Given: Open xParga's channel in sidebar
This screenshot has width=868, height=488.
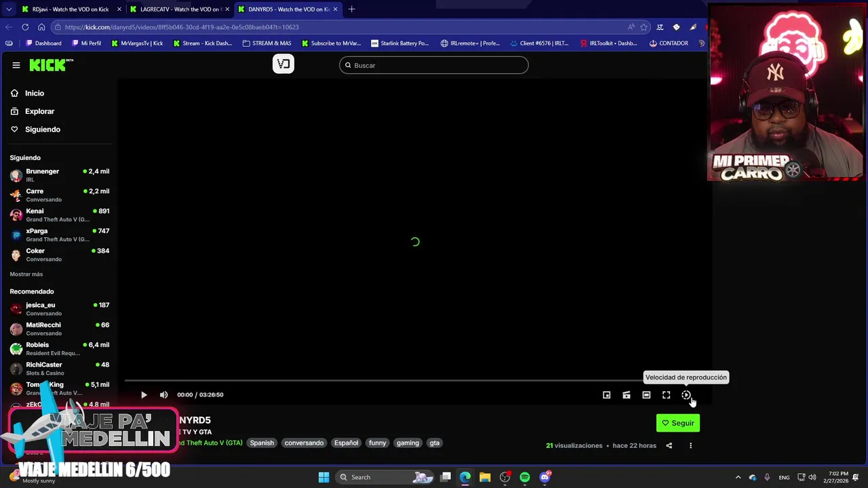Looking at the screenshot, I should click(60, 235).
